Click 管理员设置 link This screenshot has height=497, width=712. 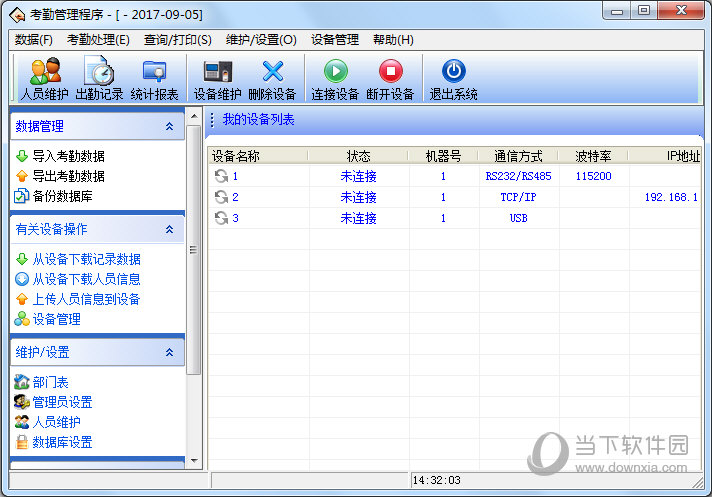click(63, 402)
